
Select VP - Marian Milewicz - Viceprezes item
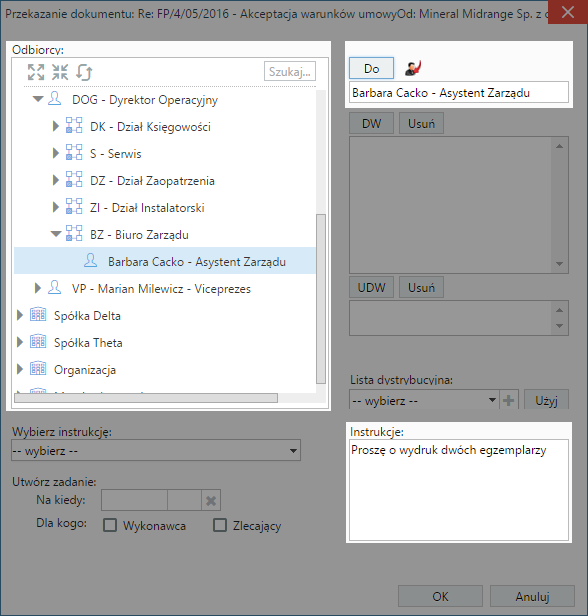pos(161,289)
